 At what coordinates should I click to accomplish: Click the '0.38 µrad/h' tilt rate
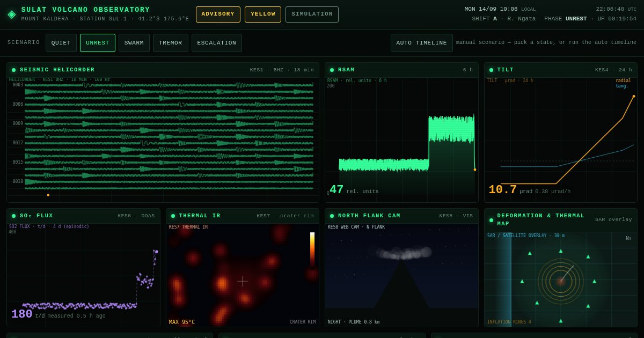click(x=552, y=192)
